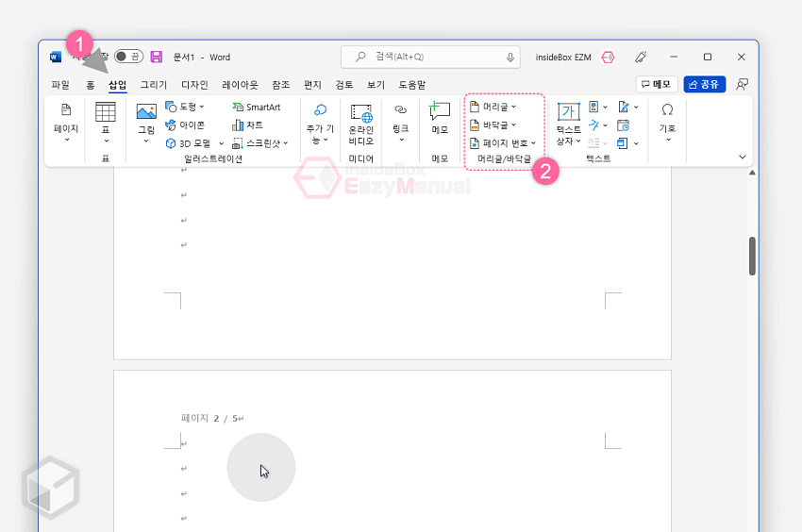Click the scroll up arrow of the document
Viewport: 802px width, 532px height.
(752, 173)
